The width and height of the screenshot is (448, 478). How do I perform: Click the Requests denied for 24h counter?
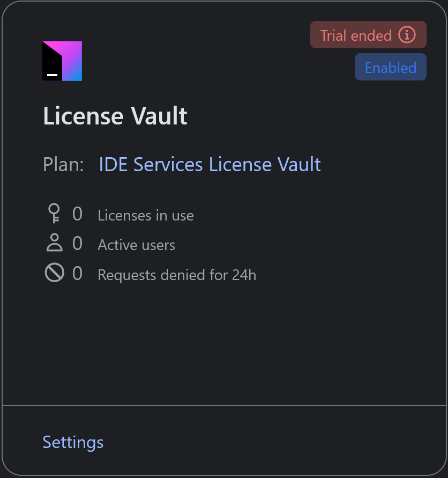pos(78,273)
